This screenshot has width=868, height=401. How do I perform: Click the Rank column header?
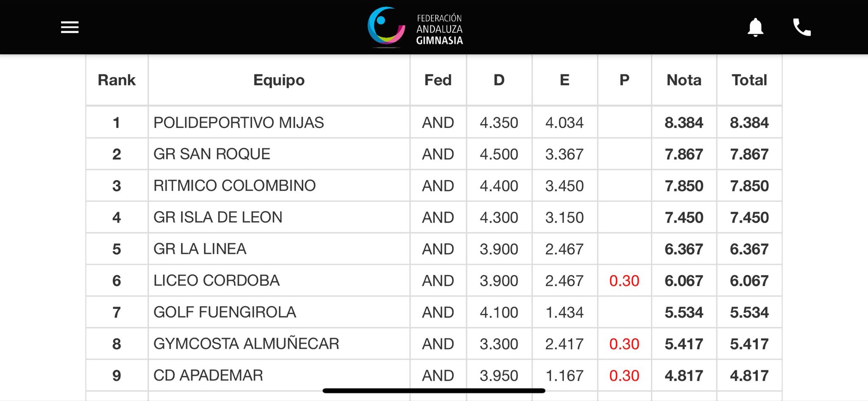(116, 80)
